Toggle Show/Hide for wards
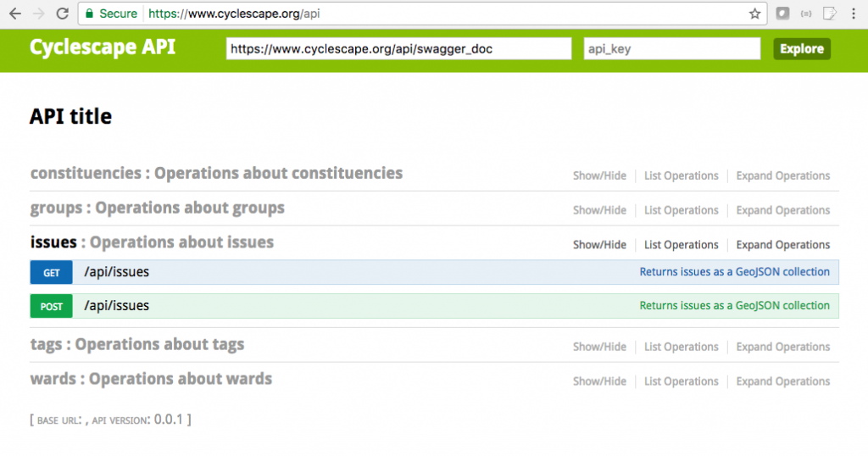This screenshot has width=868, height=456. (599, 381)
